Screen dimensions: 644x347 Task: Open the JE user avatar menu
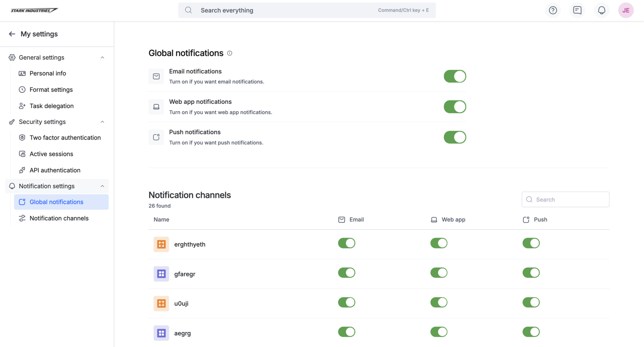coord(626,10)
